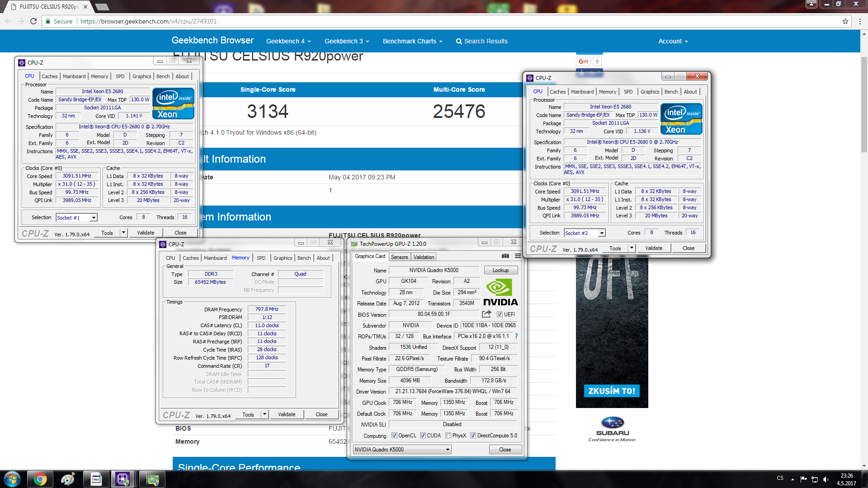Toggle the PhysX checkbox

coord(448,436)
